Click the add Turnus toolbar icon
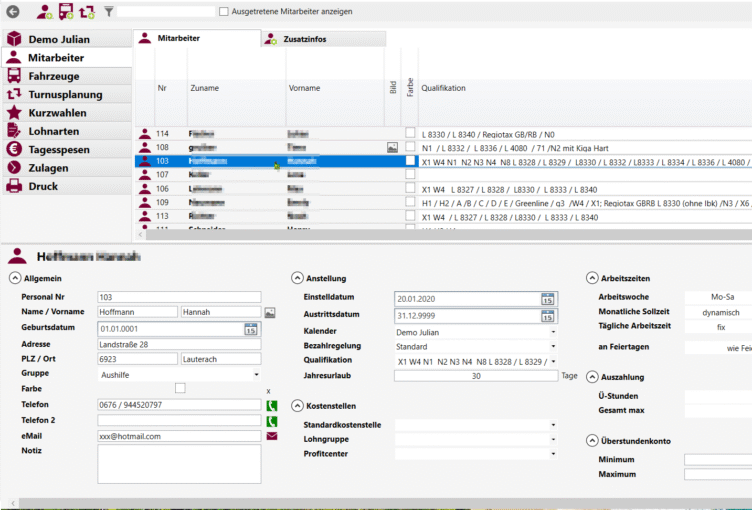The height and width of the screenshot is (510, 752). (x=87, y=12)
